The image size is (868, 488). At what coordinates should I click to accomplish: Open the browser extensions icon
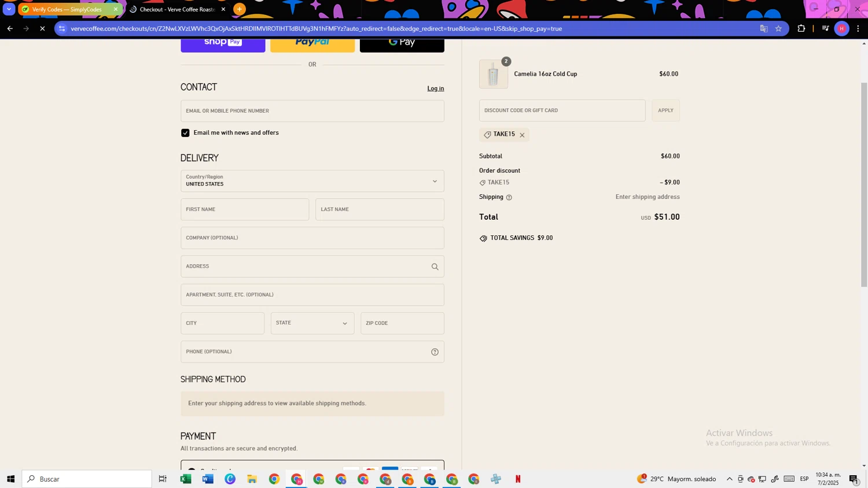[x=801, y=28]
